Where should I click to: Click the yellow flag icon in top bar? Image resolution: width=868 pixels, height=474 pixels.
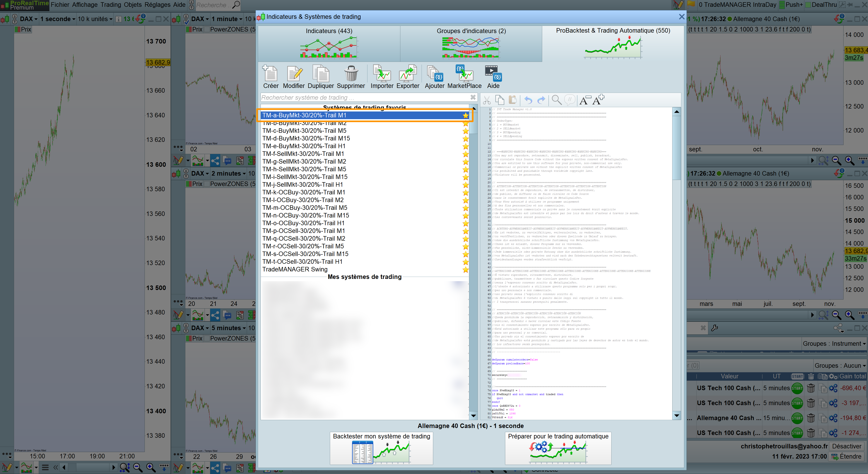[x=691, y=5]
